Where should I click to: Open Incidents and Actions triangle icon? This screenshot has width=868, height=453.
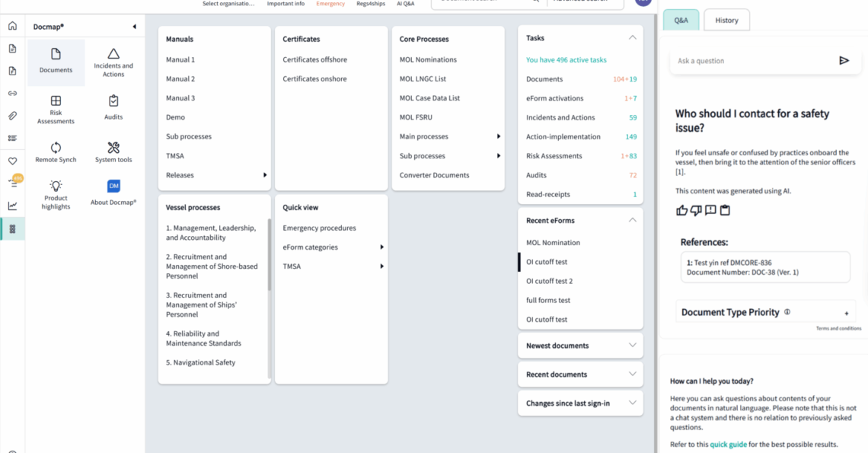pos(113,54)
